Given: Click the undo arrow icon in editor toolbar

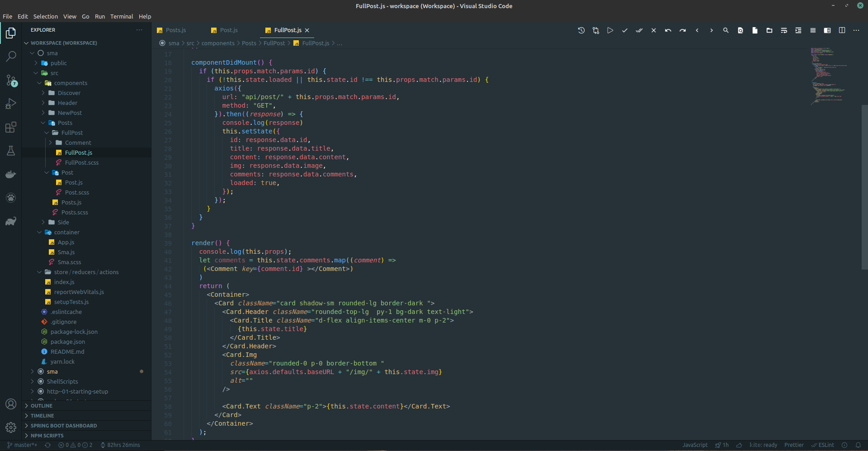Looking at the screenshot, I should coord(668,30).
